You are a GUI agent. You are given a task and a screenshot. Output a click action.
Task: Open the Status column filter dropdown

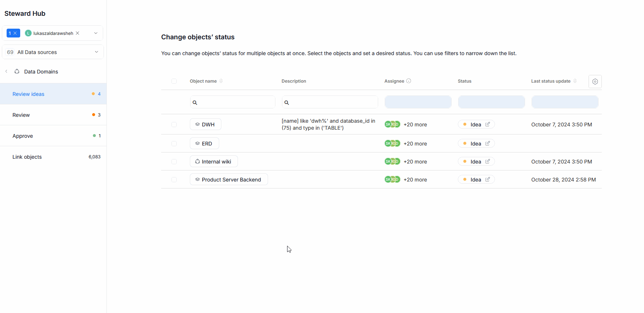(x=491, y=102)
